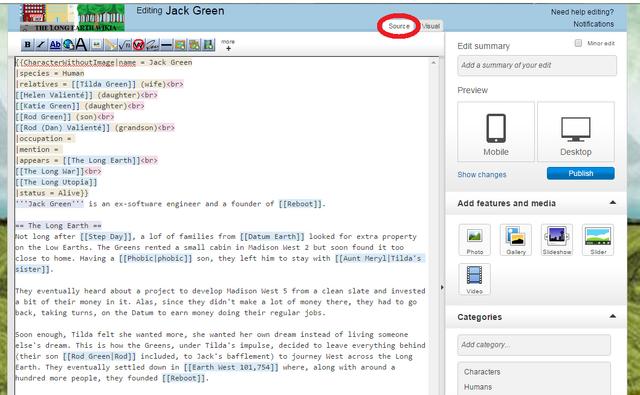640x395 pixels.
Task: Preview page in Mobile view
Action: [496, 132]
